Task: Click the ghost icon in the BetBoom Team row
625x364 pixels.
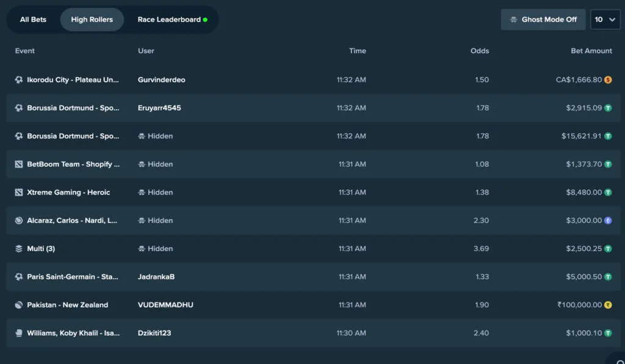Action: tap(142, 164)
